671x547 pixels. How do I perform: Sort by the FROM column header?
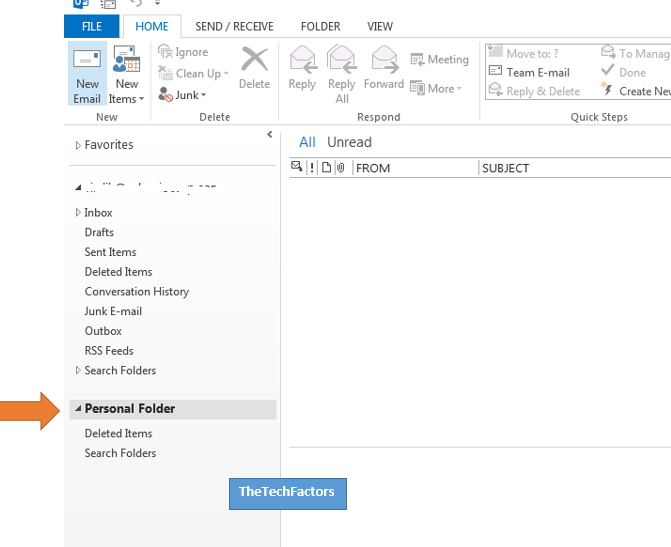click(x=416, y=168)
